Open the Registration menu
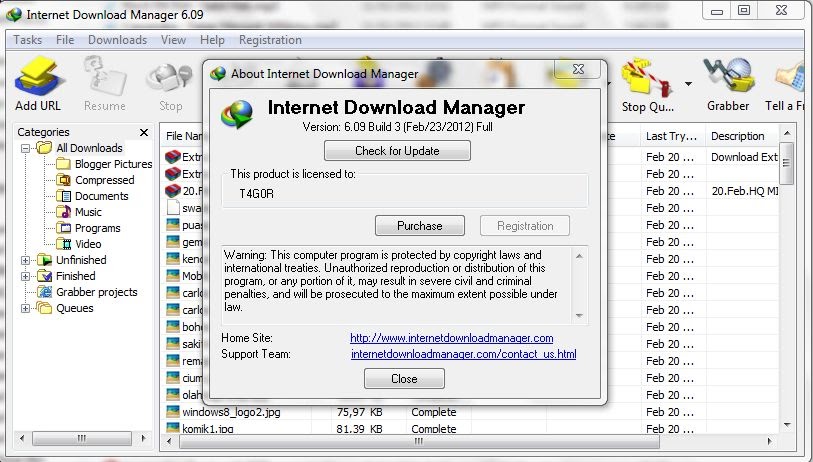The image size is (813, 462). coord(270,40)
